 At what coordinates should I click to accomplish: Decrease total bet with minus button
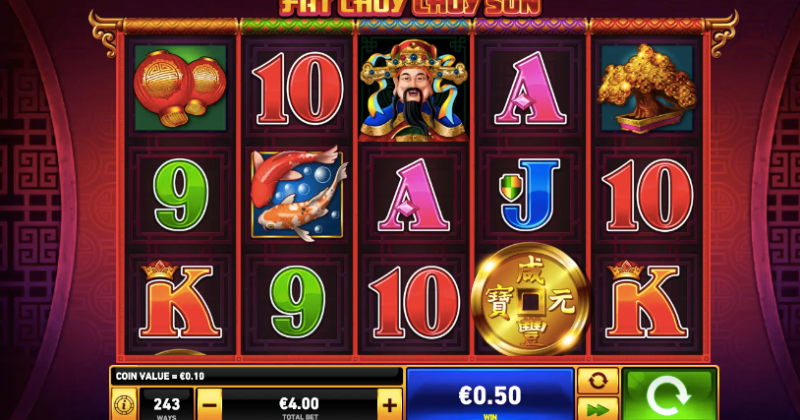(x=209, y=405)
